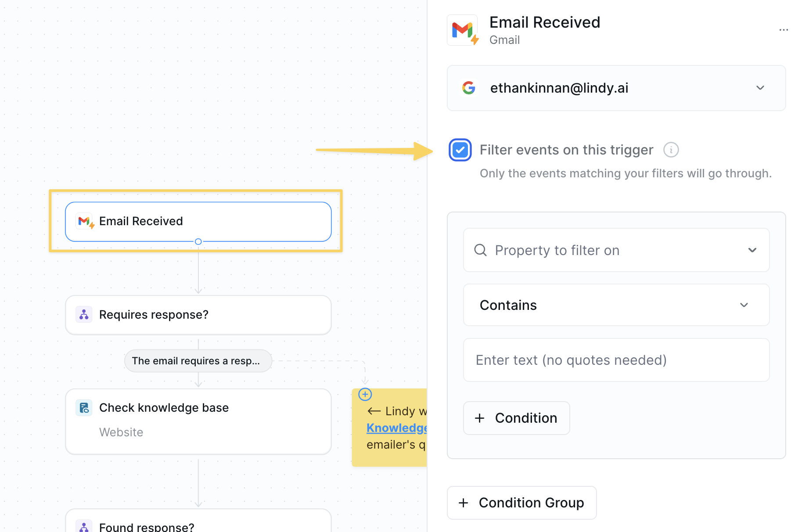The height and width of the screenshot is (532, 791).
Task: Select the email requires a response label
Action: [x=198, y=361]
